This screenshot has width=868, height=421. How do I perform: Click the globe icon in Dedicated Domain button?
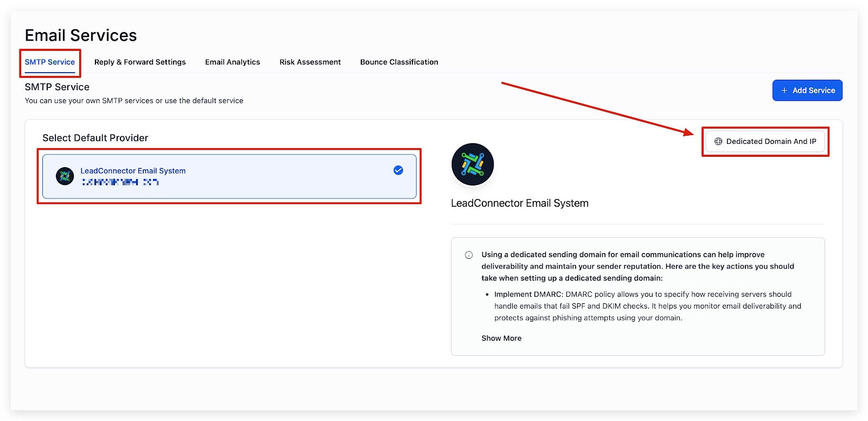coord(718,142)
